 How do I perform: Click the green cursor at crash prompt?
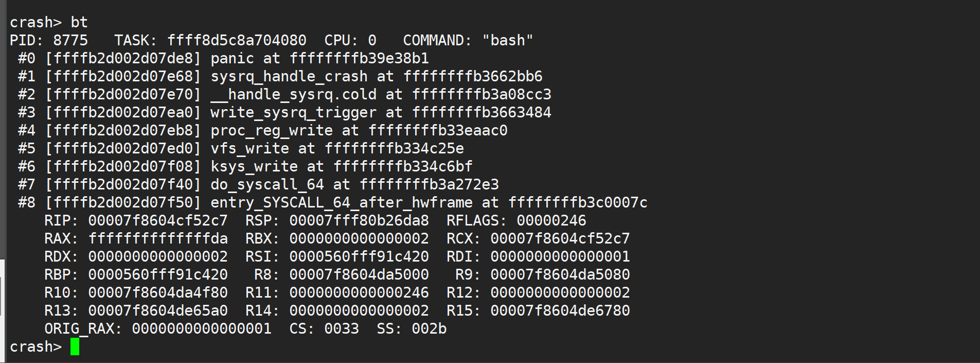coord(75,347)
